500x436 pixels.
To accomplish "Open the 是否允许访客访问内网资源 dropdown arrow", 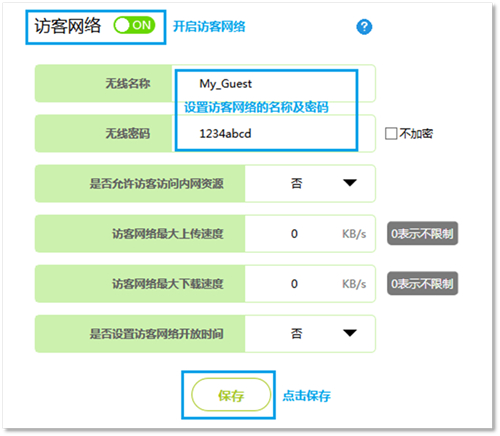I will pos(350,183).
